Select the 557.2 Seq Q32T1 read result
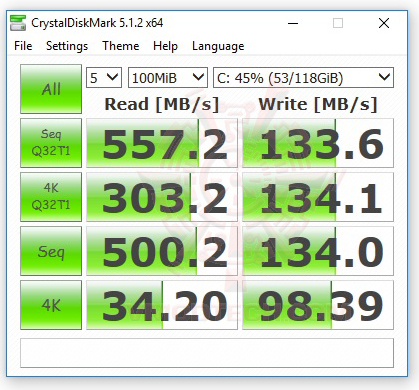The width and height of the screenshot is (419, 390). (x=162, y=143)
